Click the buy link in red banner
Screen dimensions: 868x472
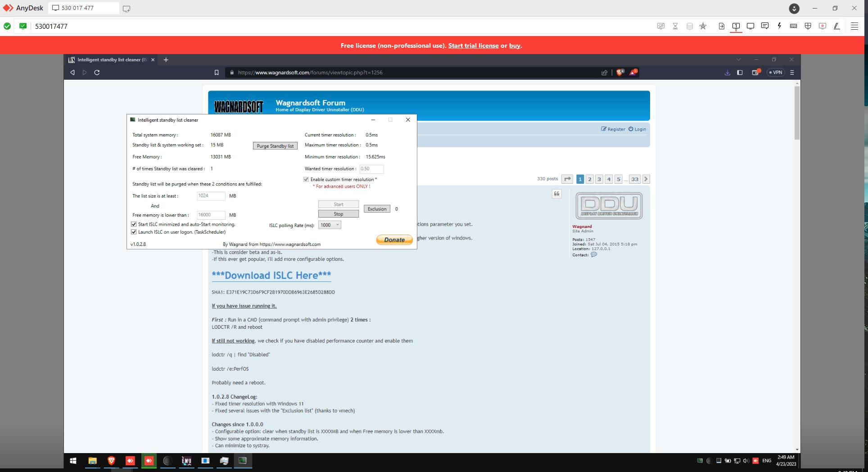(x=515, y=45)
